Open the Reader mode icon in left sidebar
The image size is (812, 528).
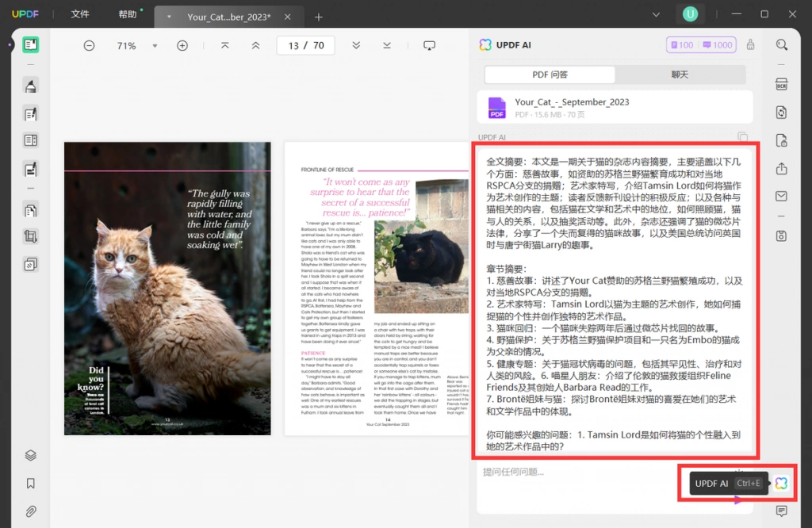pyautogui.click(x=31, y=44)
